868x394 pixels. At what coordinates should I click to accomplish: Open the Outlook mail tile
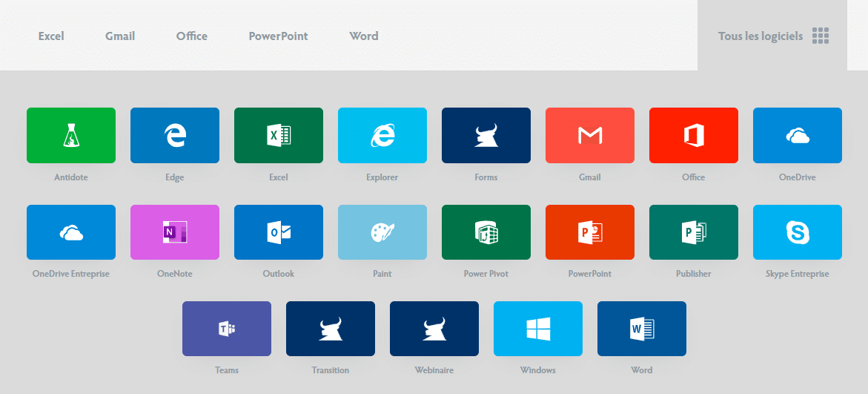point(279,232)
